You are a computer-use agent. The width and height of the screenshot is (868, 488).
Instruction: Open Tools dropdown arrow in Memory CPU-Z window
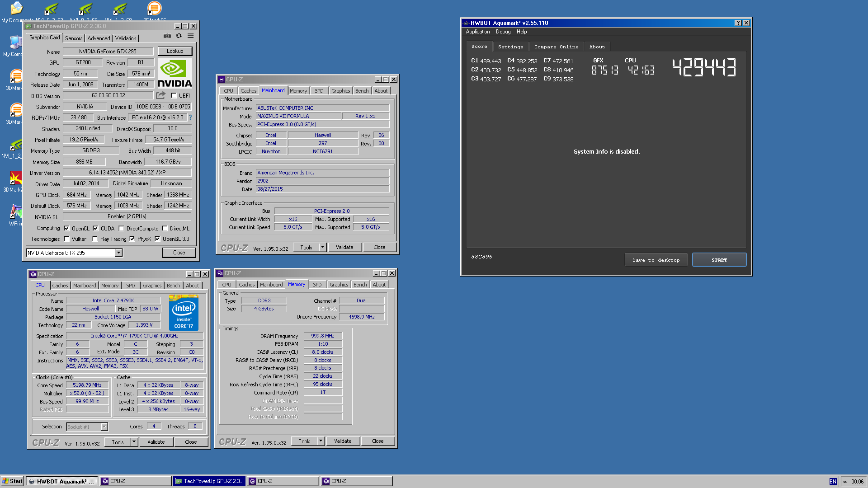[321, 441]
